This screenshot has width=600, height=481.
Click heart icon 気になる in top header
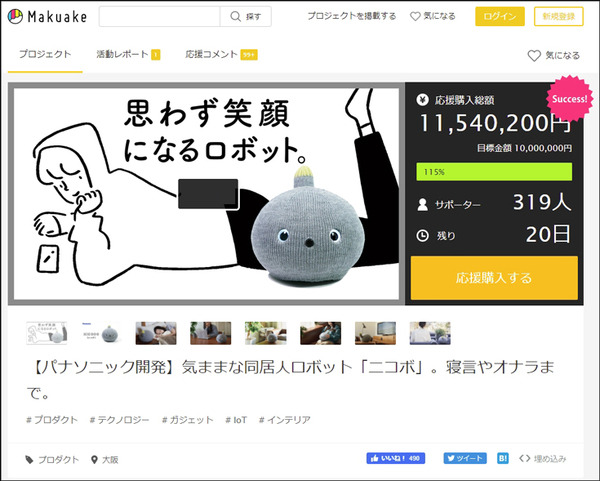point(433,17)
